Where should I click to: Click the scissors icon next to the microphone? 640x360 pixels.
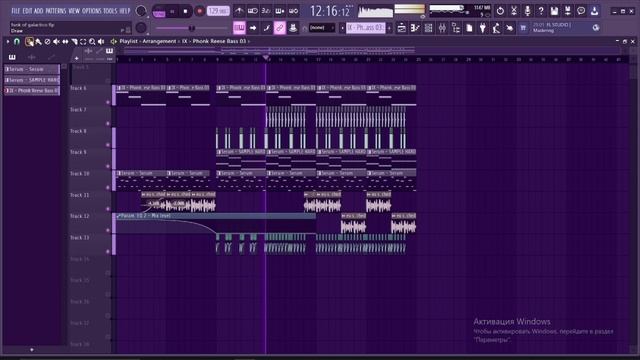(514, 11)
